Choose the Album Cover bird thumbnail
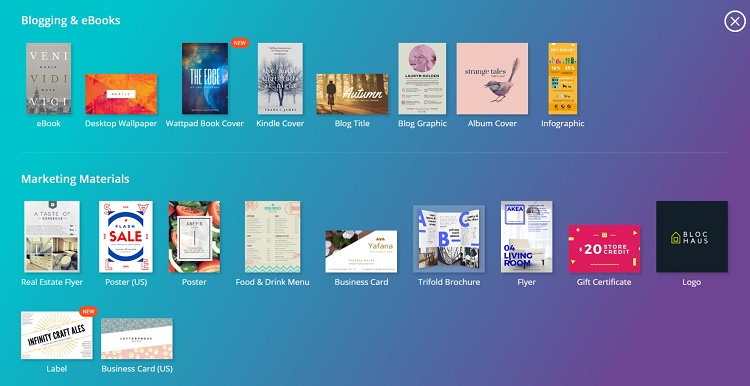Screen dimensions: 750x386 [492, 78]
